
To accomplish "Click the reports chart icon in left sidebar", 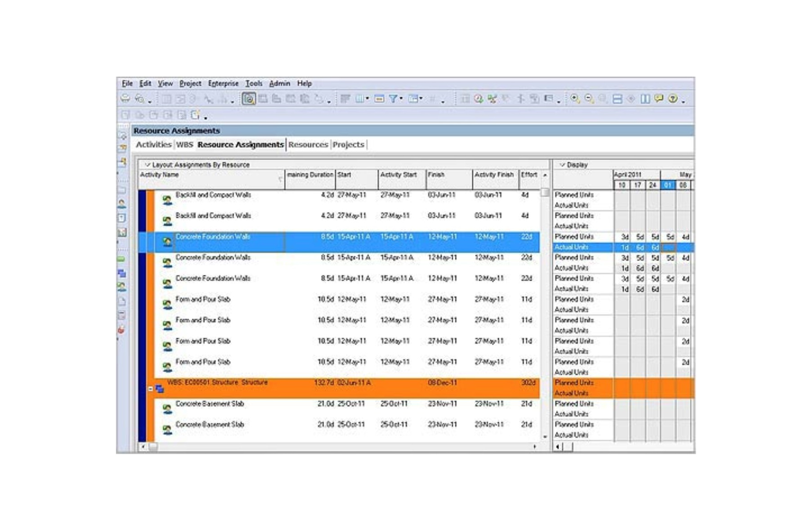I will pyautogui.click(x=122, y=232).
